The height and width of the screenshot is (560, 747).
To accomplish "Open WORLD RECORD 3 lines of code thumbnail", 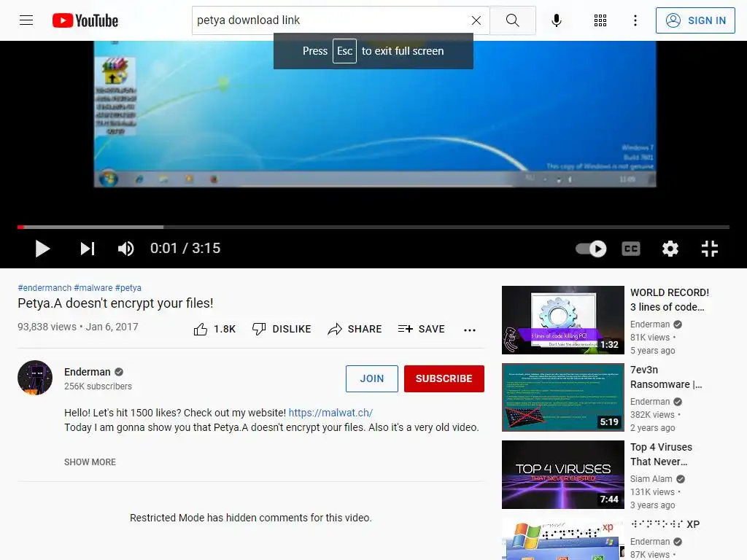I will pos(563,320).
